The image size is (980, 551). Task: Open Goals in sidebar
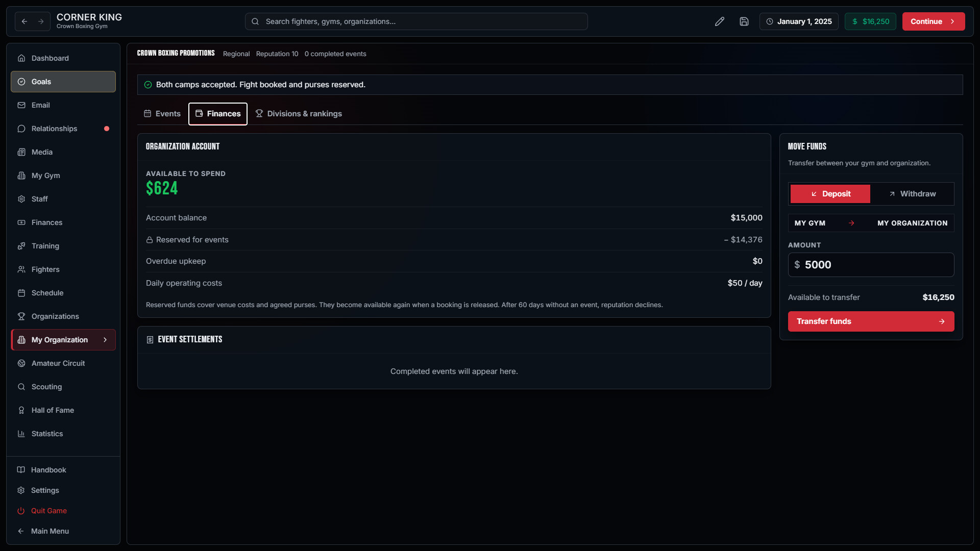coord(63,82)
